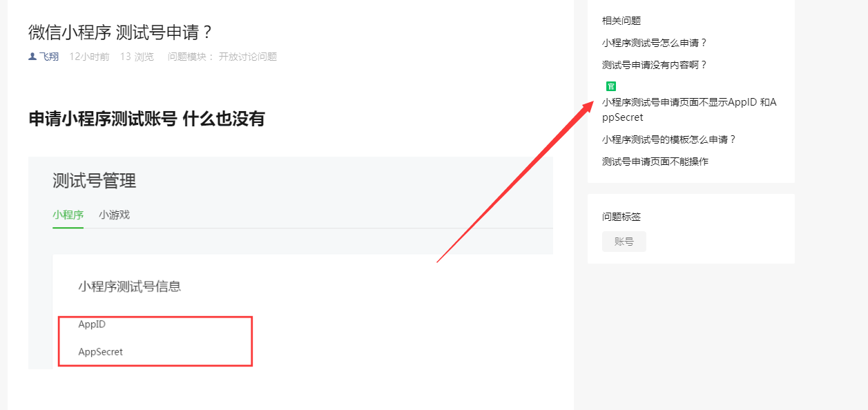Click the post title 微信小程序 测试号申请？
Image resolution: width=868 pixels, height=410 pixels.
120,32
